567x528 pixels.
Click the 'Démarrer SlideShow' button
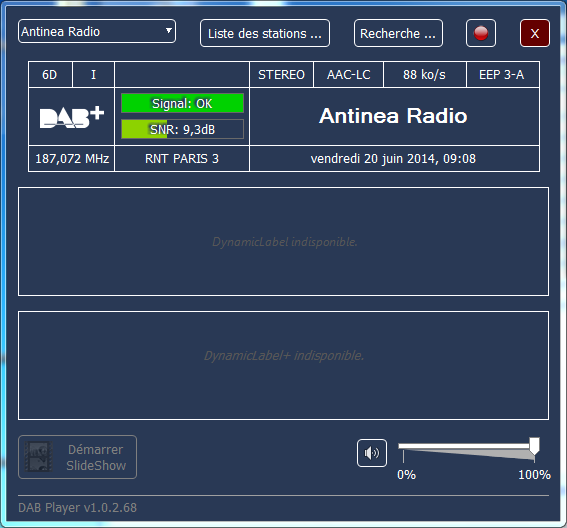77,457
